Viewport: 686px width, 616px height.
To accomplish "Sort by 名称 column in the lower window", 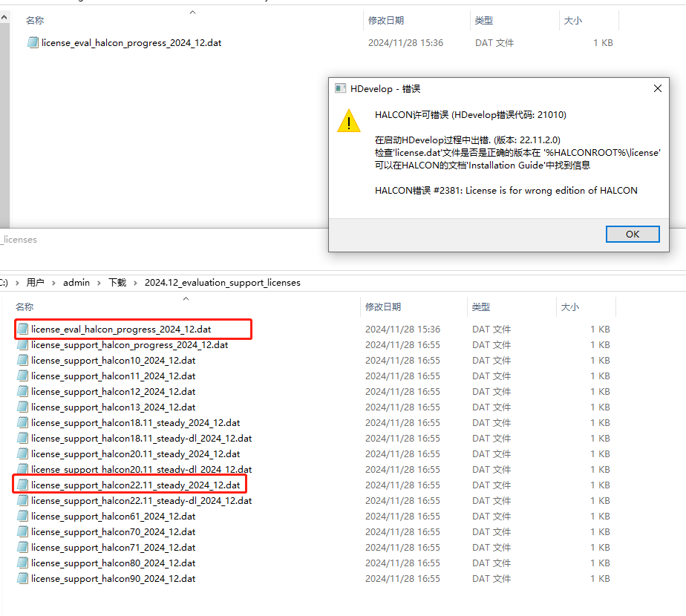I will tap(24, 307).
